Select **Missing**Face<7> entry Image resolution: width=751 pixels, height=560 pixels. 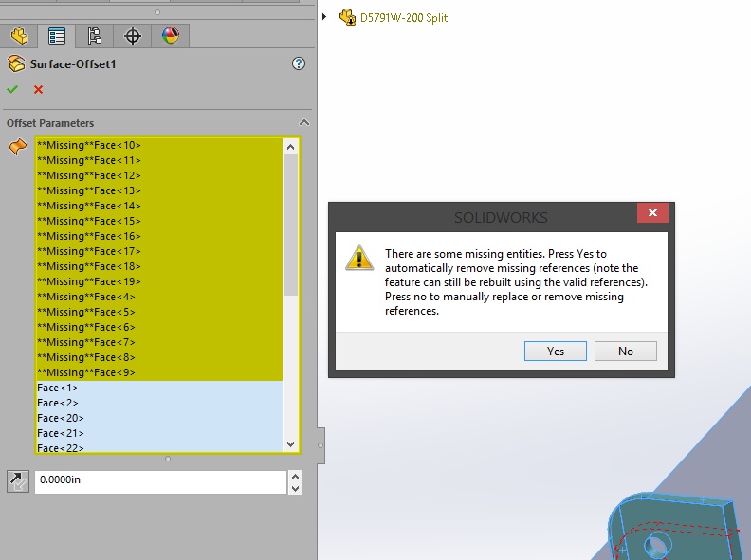click(x=159, y=342)
